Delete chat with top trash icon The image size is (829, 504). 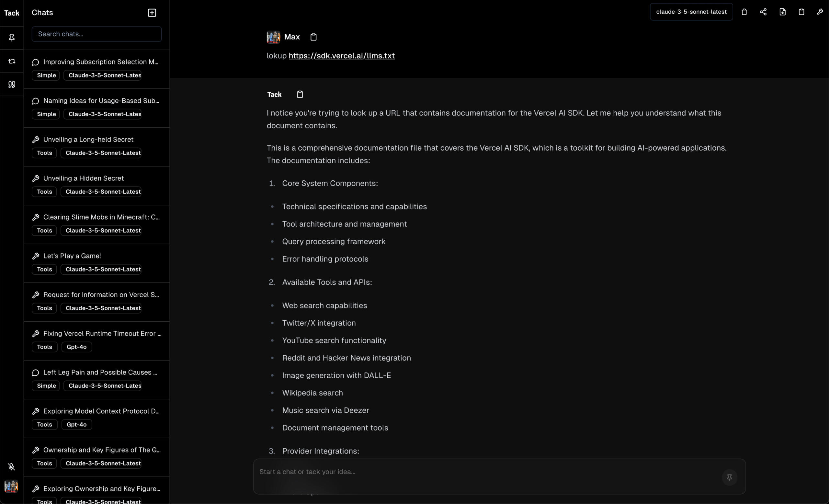point(744,12)
